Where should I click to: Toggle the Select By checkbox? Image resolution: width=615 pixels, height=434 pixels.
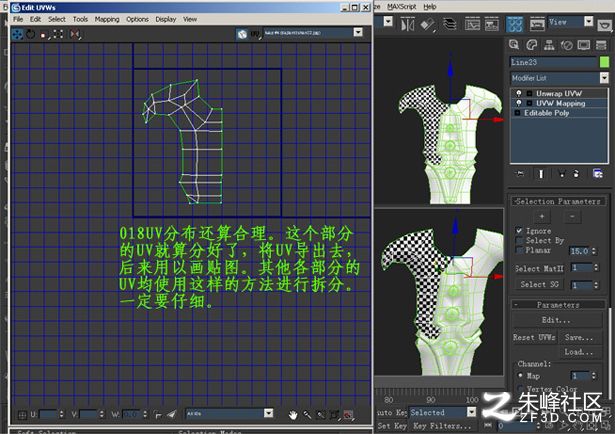519,240
